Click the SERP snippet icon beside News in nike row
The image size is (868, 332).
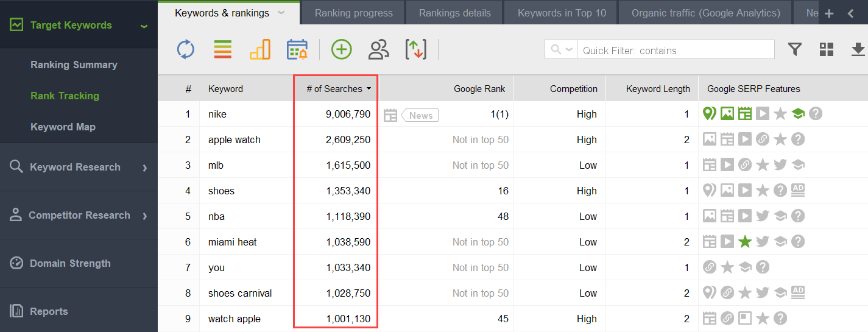390,115
